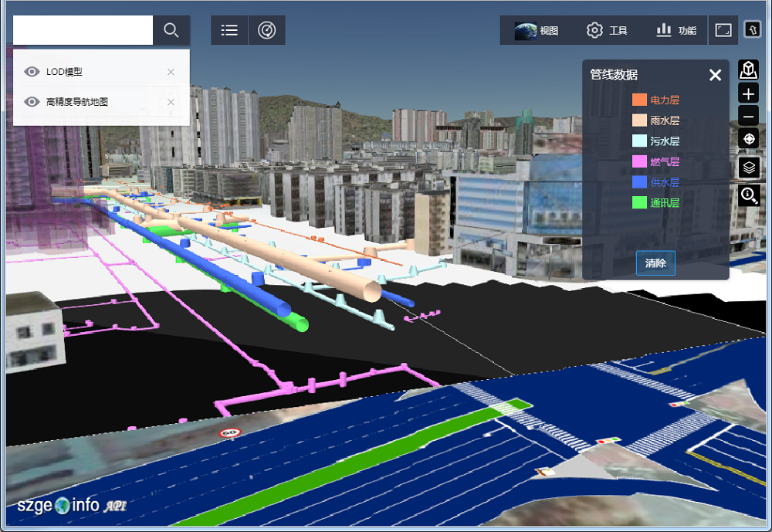Open the 视图 menu
The image size is (772, 532).
537,31
